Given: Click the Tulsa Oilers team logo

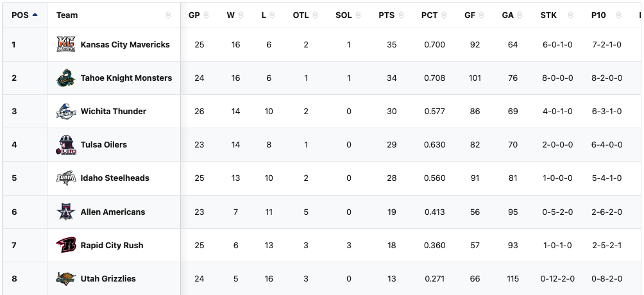Looking at the screenshot, I should [66, 145].
